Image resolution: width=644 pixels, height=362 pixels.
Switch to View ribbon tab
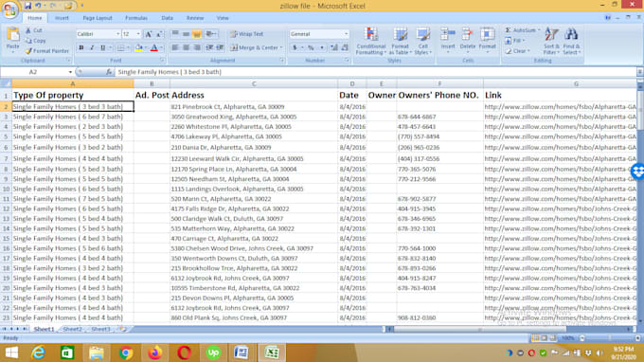(223, 18)
